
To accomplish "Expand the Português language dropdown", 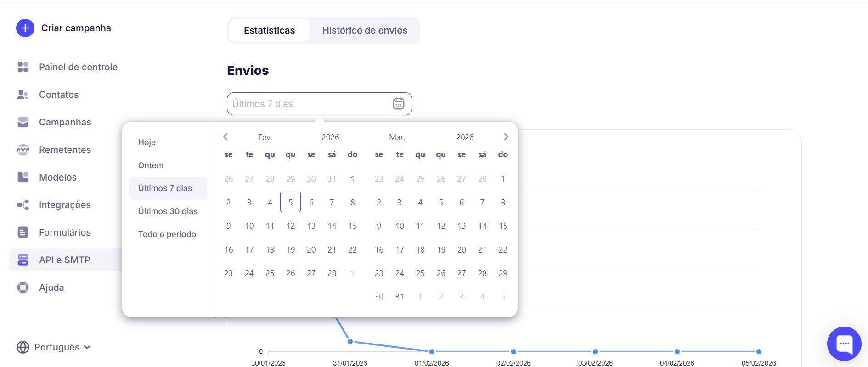I will click(54, 347).
